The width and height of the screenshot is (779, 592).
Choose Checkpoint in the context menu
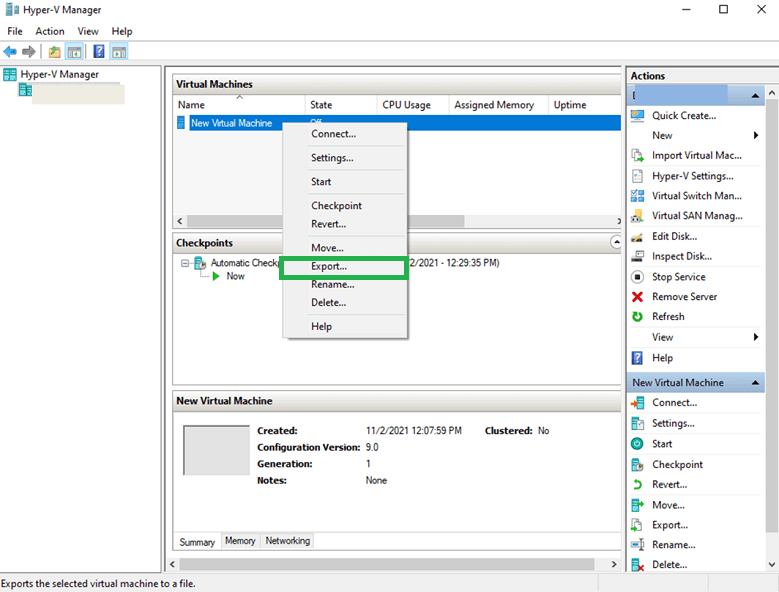tap(345, 206)
